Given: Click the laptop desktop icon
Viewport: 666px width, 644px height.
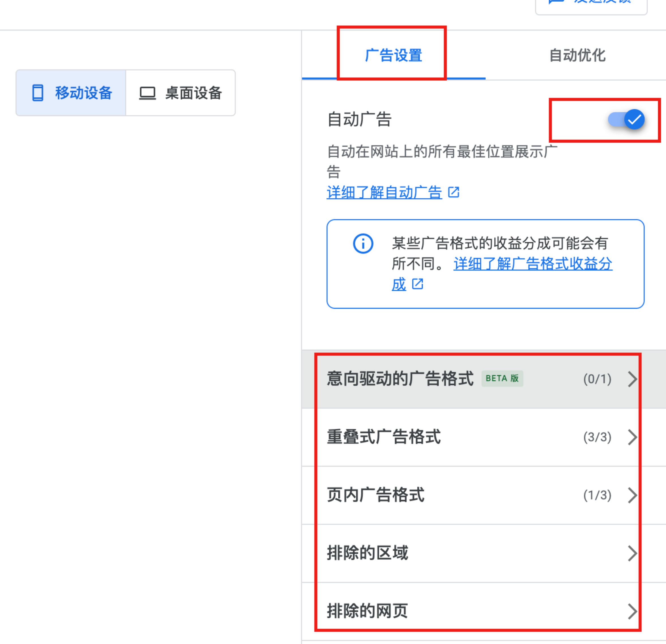Looking at the screenshot, I should click(148, 93).
